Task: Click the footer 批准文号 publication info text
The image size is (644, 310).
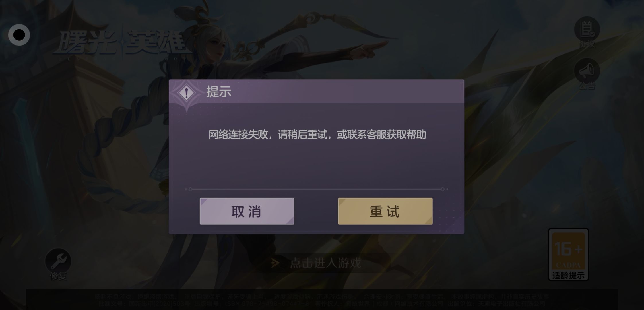Action: [x=321, y=303]
